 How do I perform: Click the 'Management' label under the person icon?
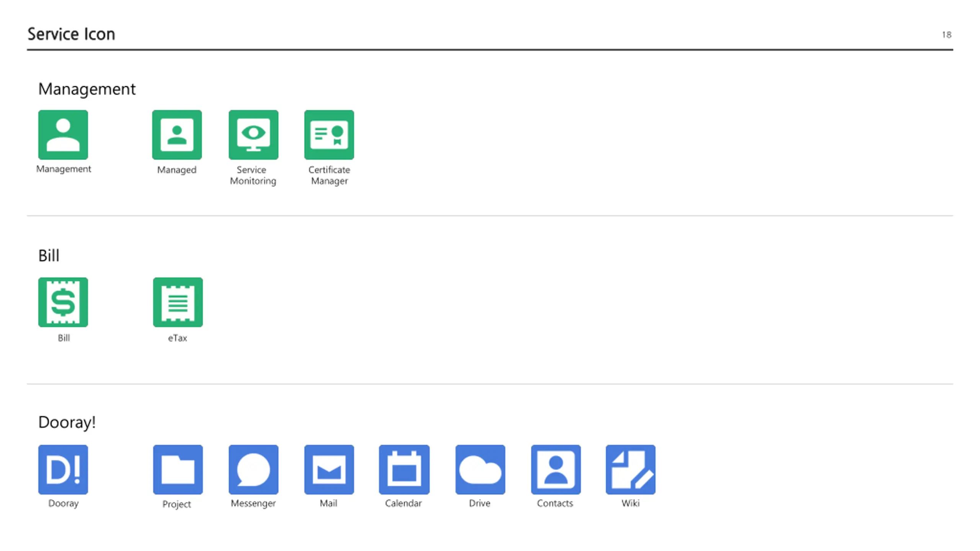pyautogui.click(x=64, y=170)
